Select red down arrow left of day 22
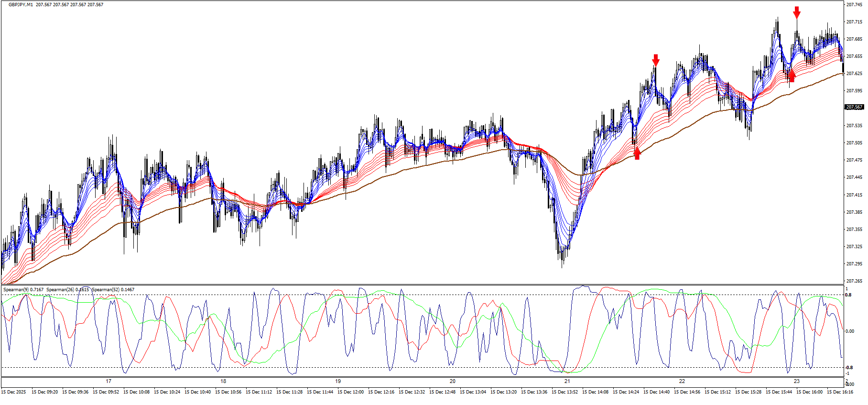This screenshot has width=868, height=405. (656, 60)
